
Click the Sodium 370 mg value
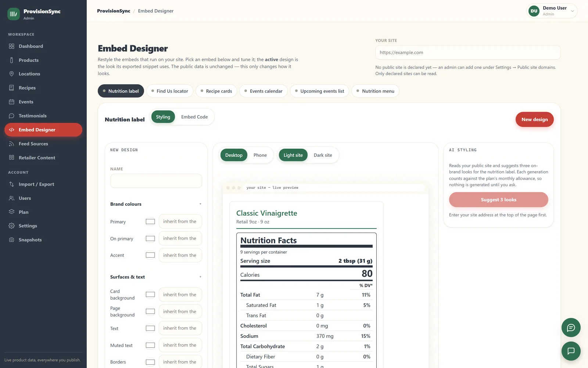pyautogui.click(x=325, y=336)
